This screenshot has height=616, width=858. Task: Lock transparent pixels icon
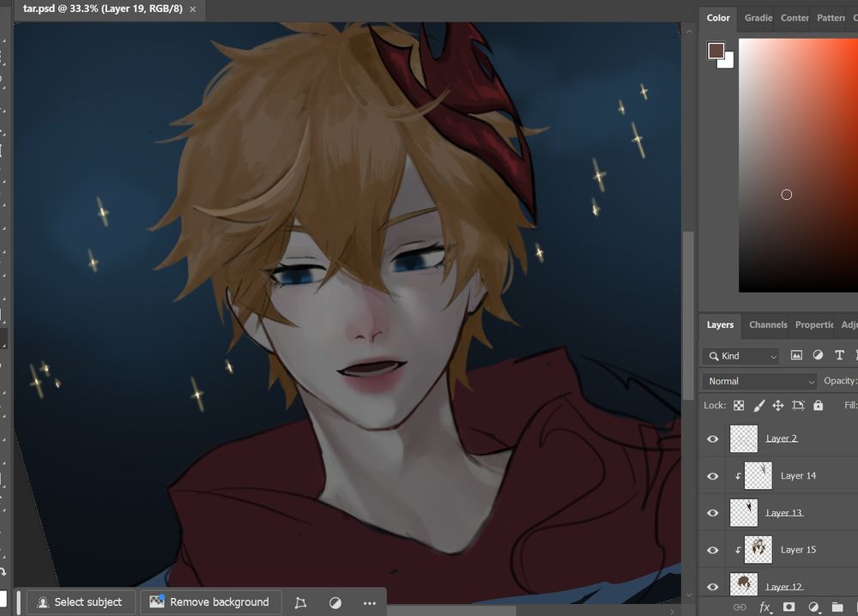tap(739, 406)
